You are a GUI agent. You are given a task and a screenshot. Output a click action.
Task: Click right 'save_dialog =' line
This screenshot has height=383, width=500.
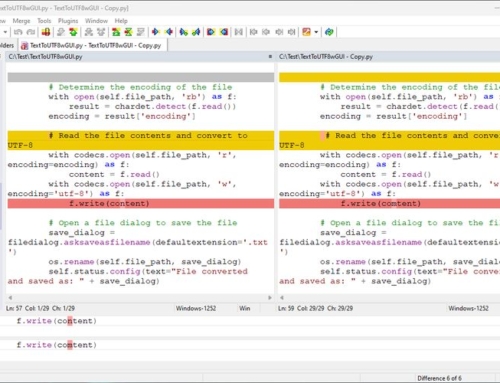(353, 233)
